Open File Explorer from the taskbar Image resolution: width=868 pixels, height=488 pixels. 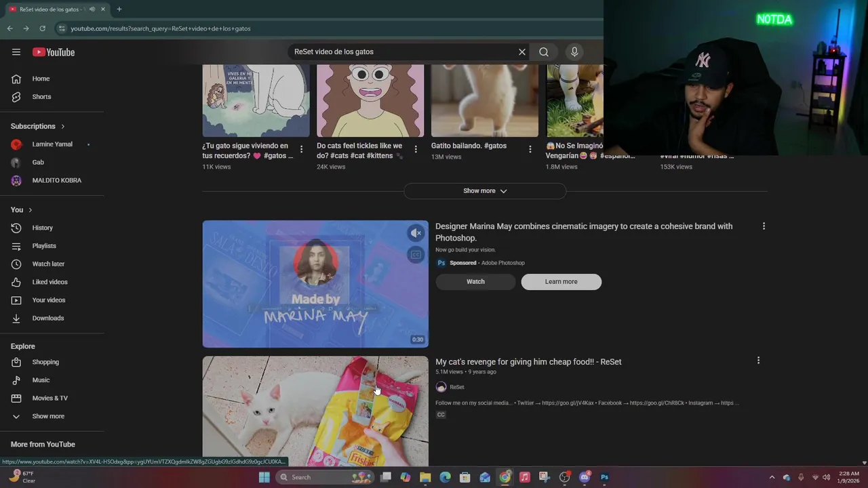(x=425, y=477)
